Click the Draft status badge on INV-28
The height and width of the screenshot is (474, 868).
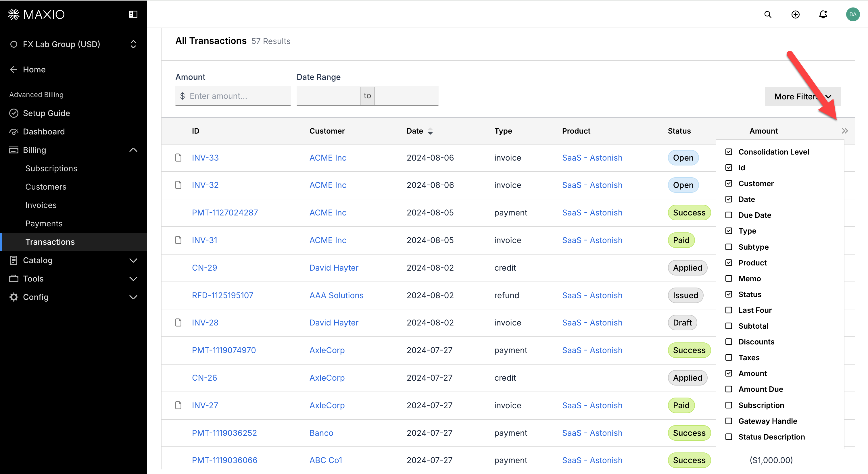click(682, 323)
